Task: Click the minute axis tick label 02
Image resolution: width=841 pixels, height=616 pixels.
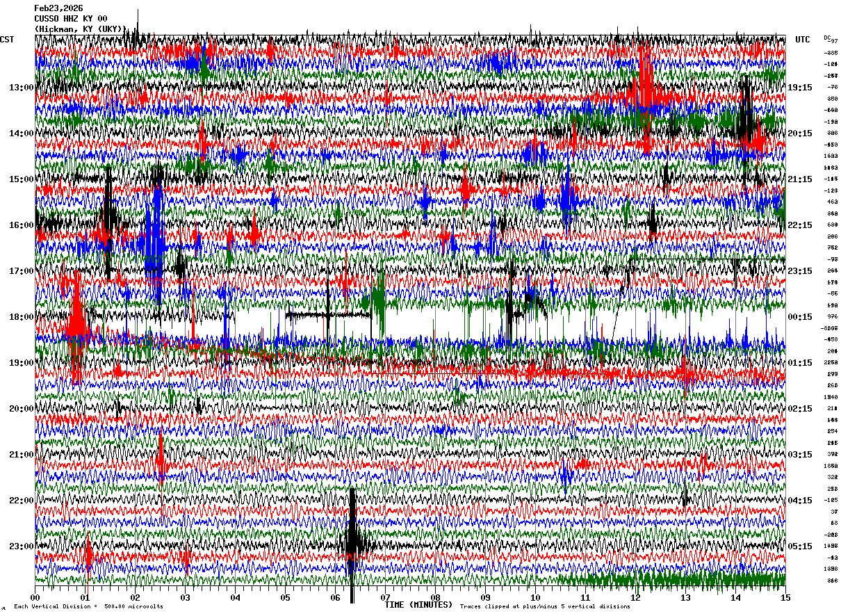Action: 135,598
